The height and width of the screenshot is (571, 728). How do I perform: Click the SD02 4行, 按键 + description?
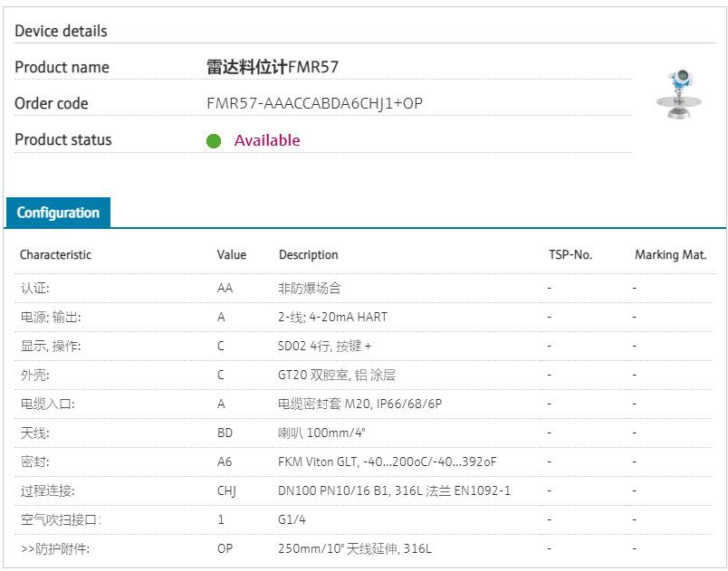[x=324, y=346]
